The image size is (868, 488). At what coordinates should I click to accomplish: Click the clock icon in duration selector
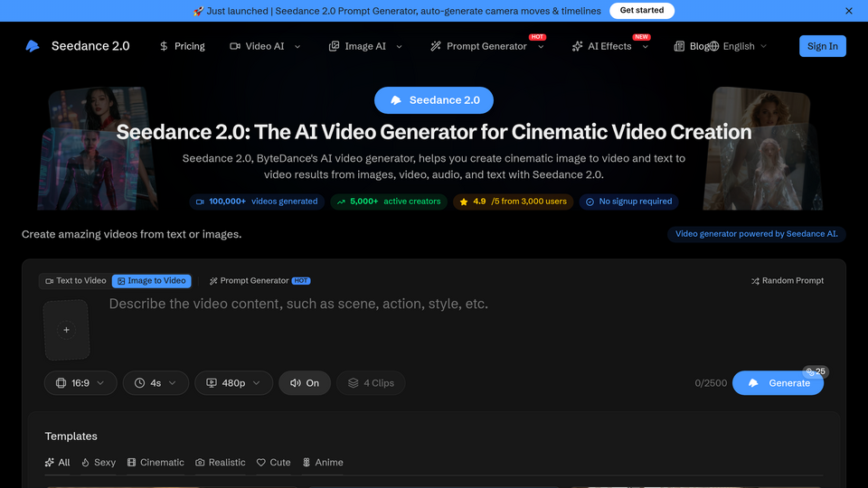tap(139, 383)
